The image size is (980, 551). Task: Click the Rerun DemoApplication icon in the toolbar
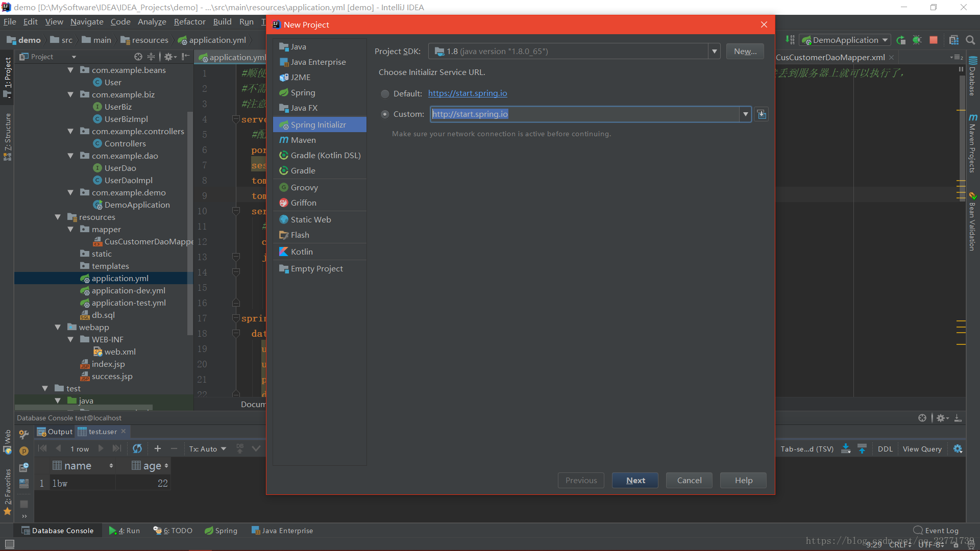[x=901, y=40]
